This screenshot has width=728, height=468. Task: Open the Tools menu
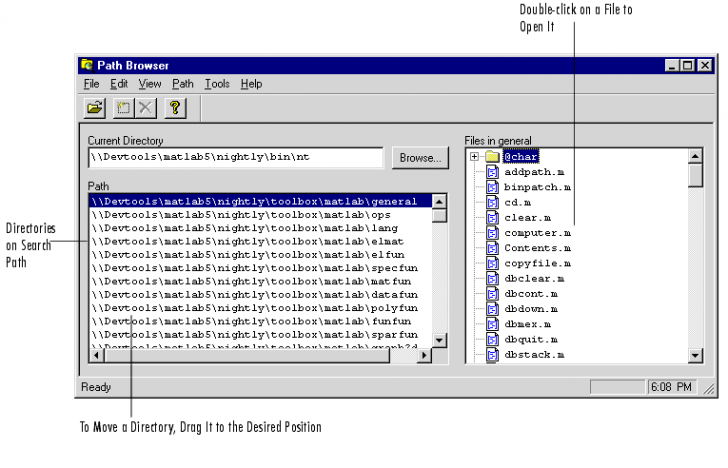click(217, 84)
